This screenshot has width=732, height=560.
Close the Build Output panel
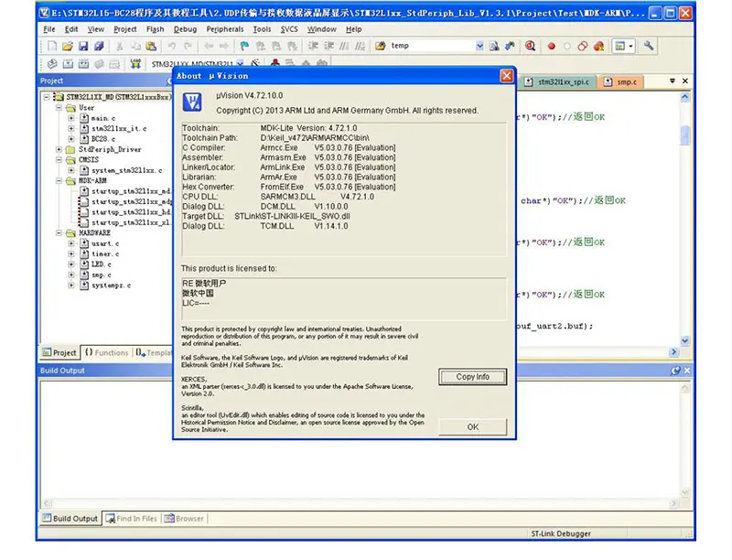coord(687,371)
